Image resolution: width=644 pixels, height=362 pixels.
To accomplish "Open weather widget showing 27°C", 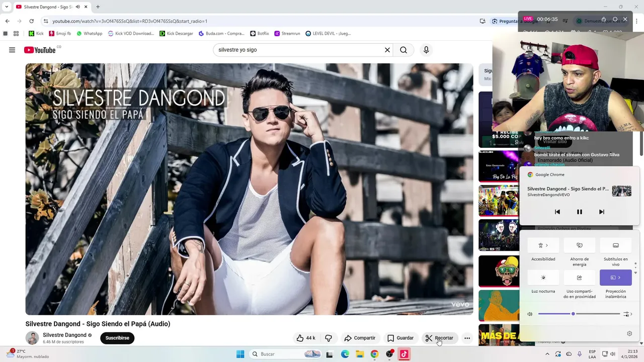I will pyautogui.click(x=28, y=354).
